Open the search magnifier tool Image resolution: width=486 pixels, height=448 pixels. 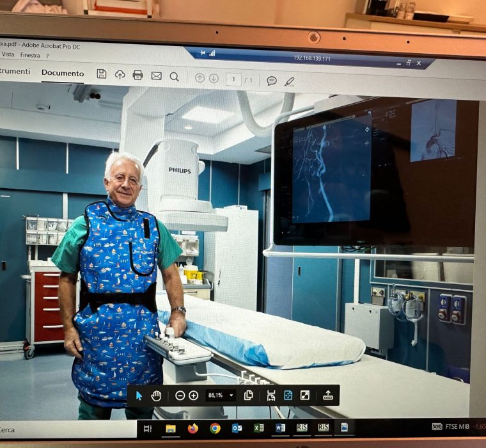[x=174, y=77]
